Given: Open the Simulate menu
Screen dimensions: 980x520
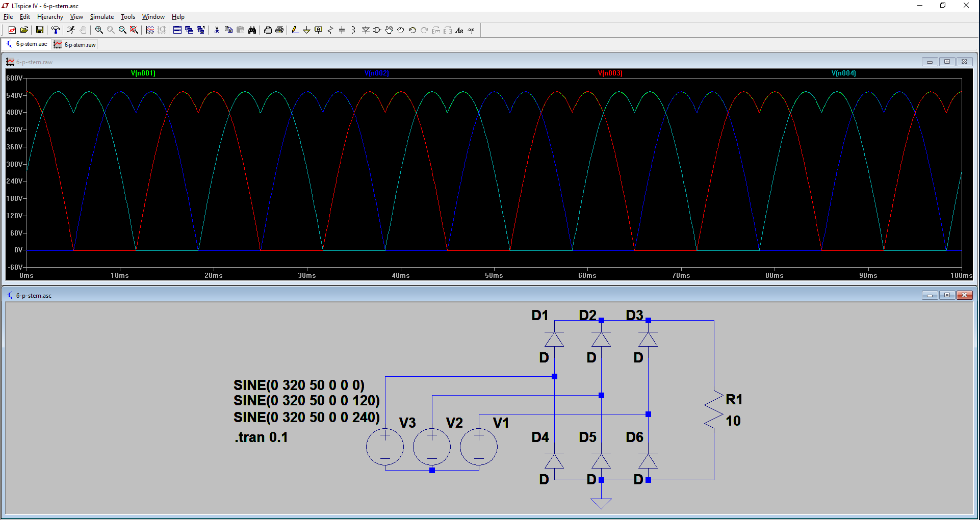Looking at the screenshot, I should tap(102, 17).
